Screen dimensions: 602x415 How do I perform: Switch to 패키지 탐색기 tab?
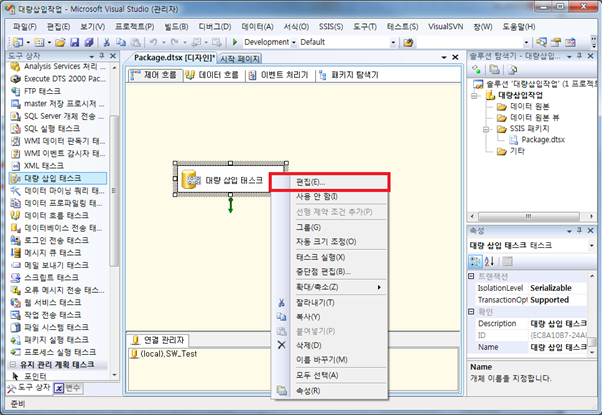(349, 75)
